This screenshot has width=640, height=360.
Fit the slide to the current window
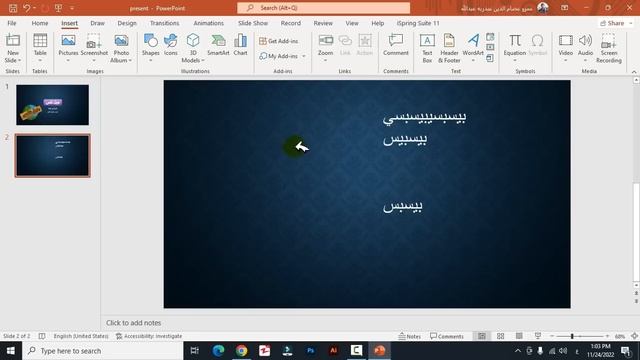[x=634, y=336]
